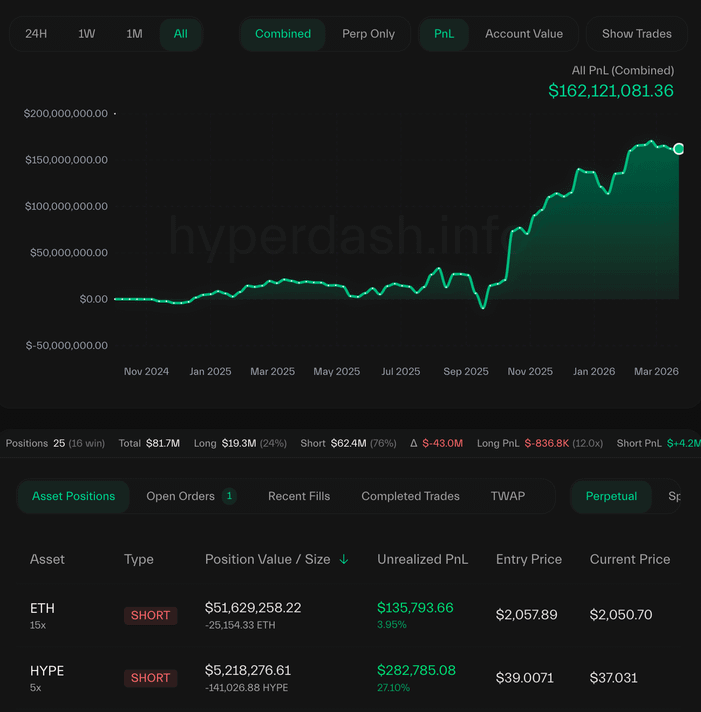Select the Perpetual market filter
This screenshot has width=701, height=712.
pos(611,496)
